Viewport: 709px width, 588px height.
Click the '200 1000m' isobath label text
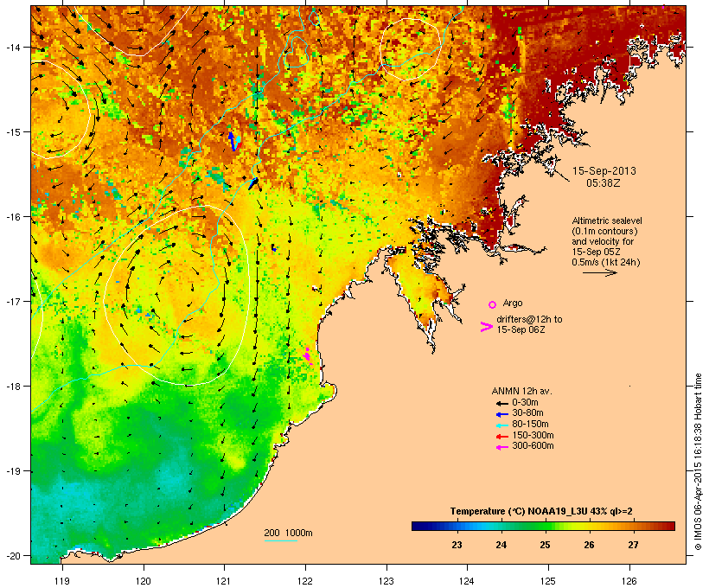point(288,533)
